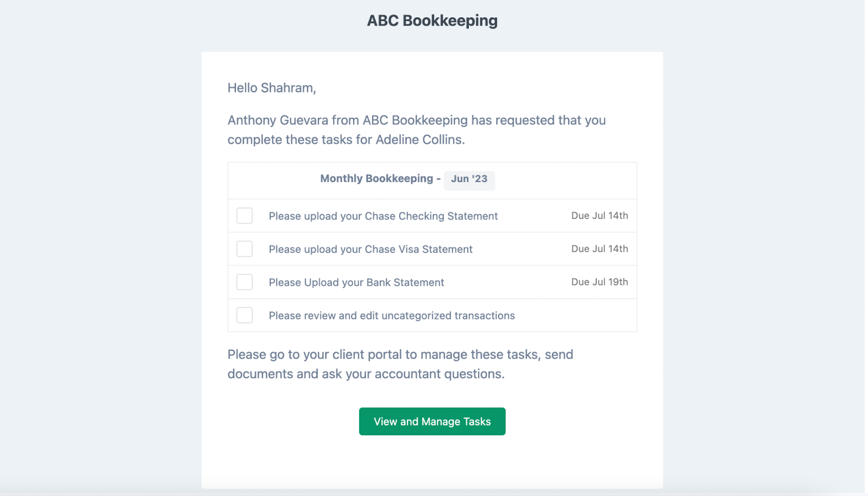Click the Adeline Collins name in message
The width and height of the screenshot is (868, 496).
420,139
